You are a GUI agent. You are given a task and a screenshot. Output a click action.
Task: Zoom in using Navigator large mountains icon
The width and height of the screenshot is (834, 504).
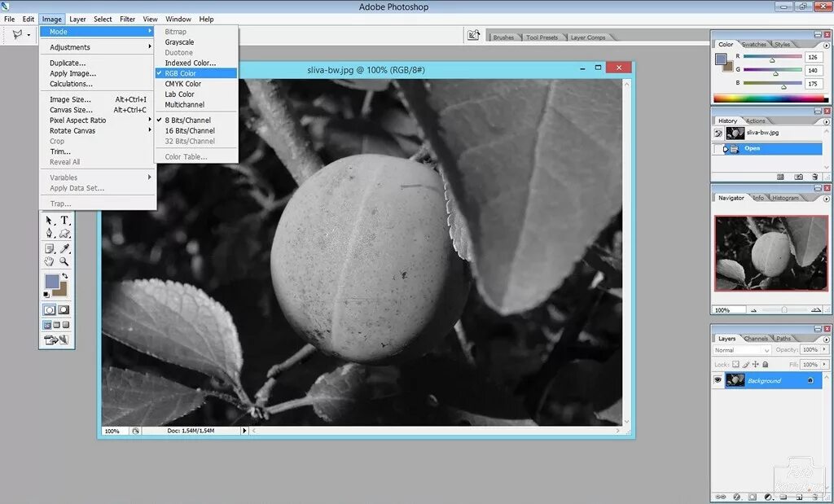[816, 309]
